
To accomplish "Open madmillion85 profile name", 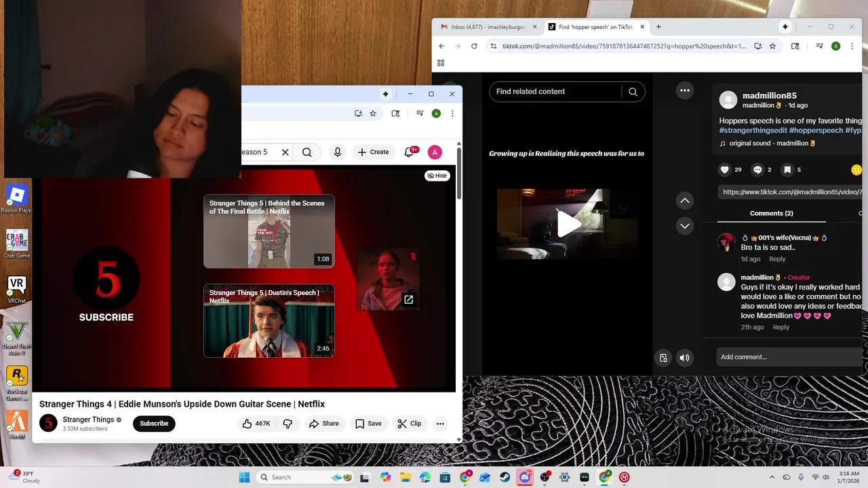I will [x=769, y=96].
